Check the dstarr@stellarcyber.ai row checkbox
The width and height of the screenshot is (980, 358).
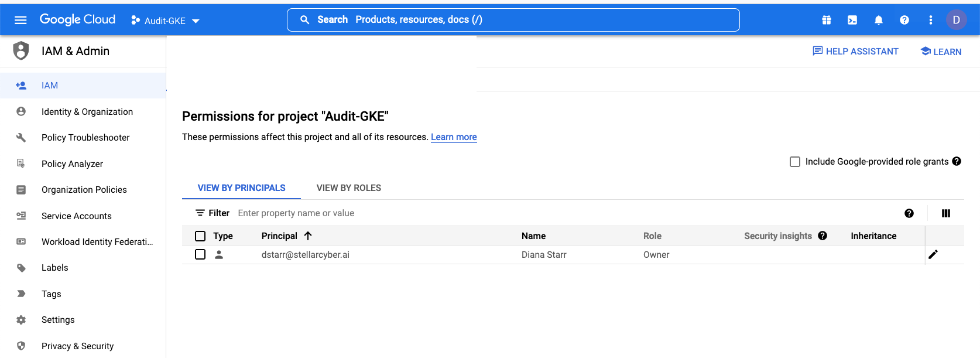pyautogui.click(x=200, y=254)
